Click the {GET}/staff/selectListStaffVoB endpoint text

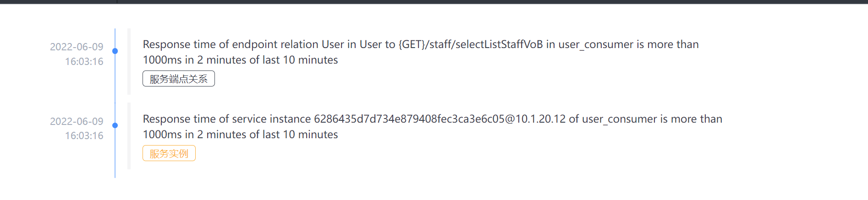click(x=470, y=44)
